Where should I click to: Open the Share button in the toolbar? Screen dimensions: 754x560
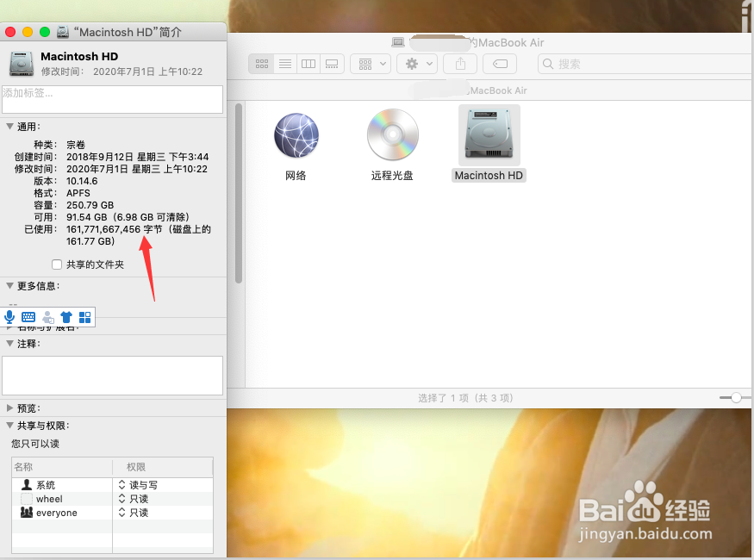[x=459, y=63]
